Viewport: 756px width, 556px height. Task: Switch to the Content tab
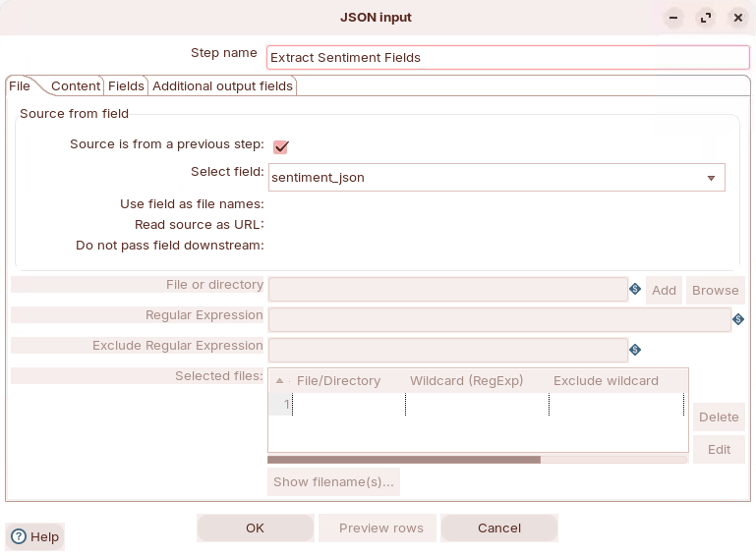[76, 86]
